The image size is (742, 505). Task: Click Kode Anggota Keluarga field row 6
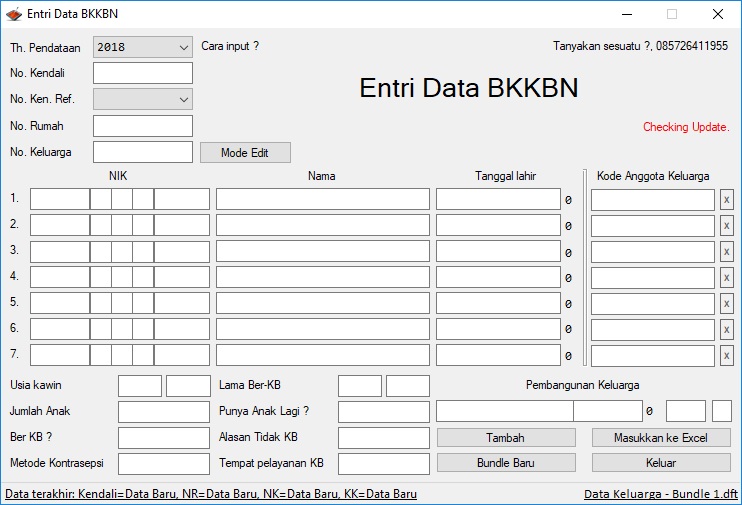tap(653, 330)
